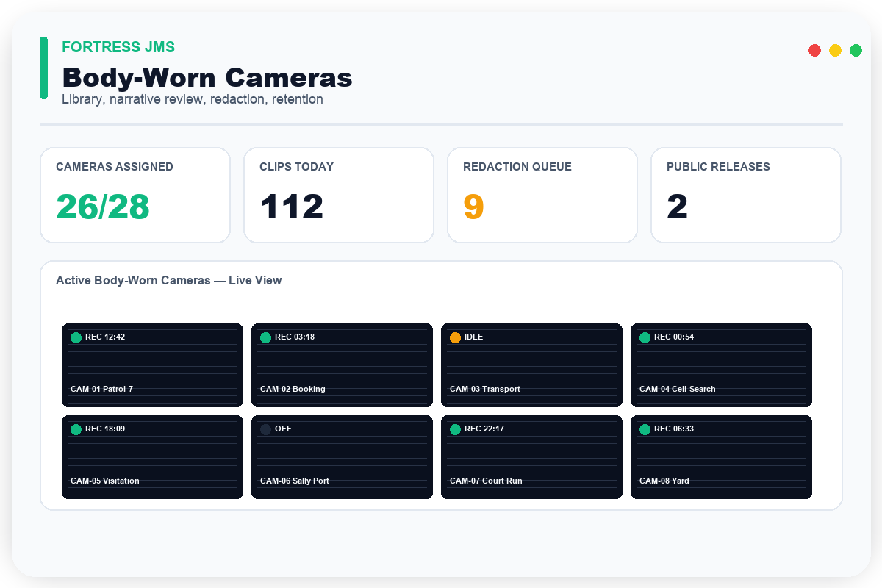Open the CAM-06 Sally Port feed tile
Screen dimensions: 882x588
[342, 457]
